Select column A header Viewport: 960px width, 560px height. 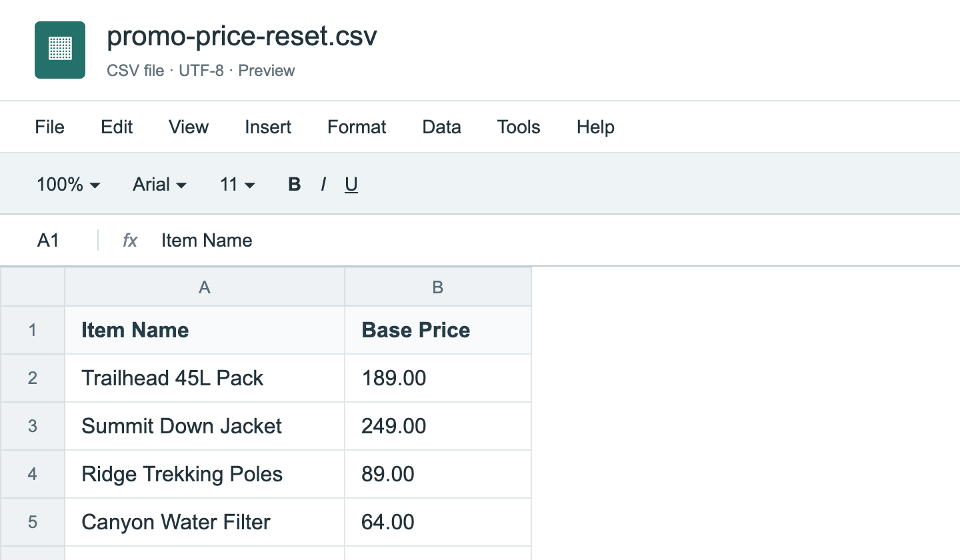[205, 287]
